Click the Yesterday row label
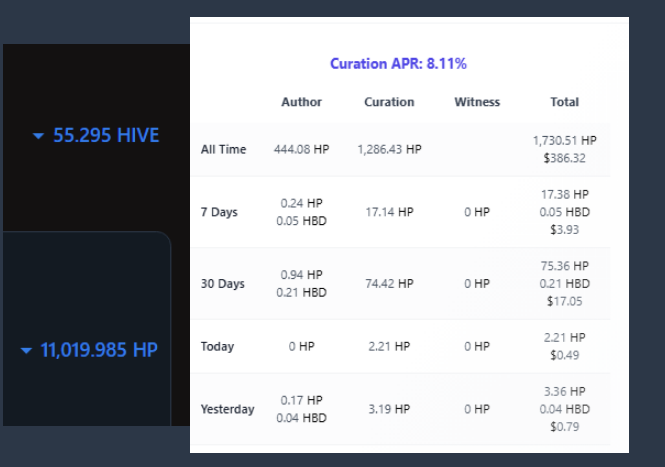 click(x=228, y=409)
